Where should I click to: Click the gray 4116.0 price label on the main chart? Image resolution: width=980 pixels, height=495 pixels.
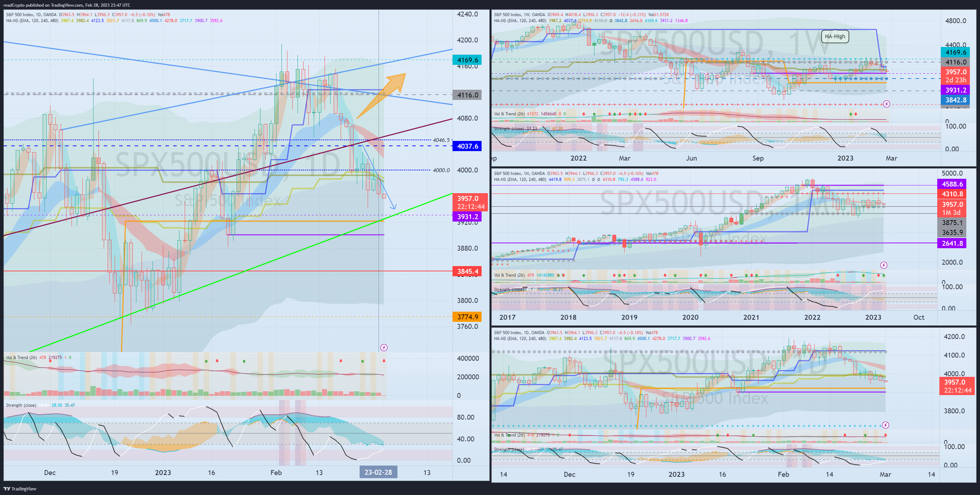[x=467, y=95]
